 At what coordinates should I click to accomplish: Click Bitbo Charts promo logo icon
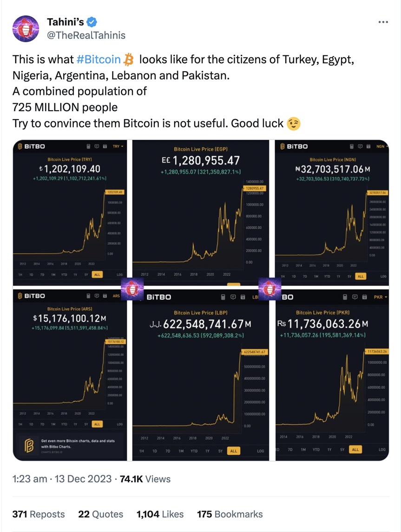click(x=29, y=445)
